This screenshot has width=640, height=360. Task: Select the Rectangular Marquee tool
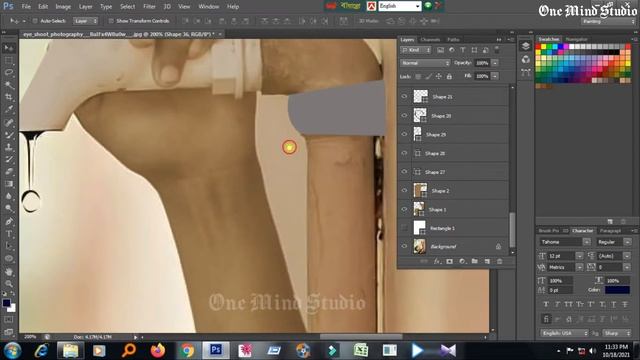(x=9, y=60)
